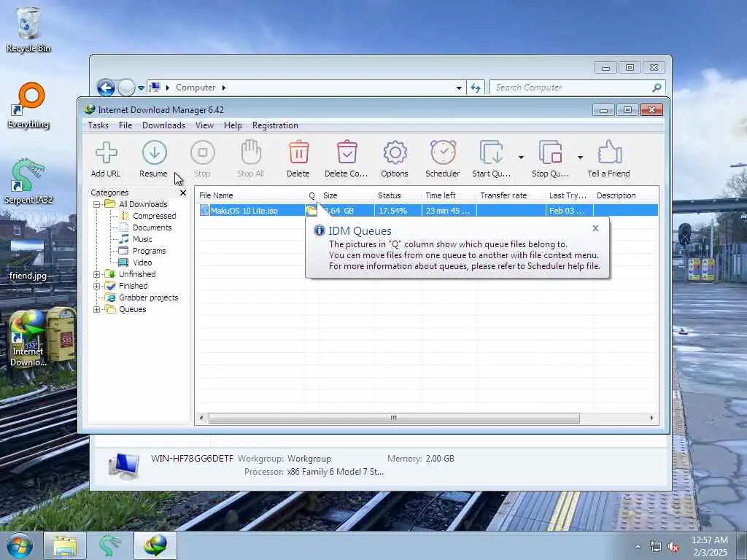Screen dimensions: 747x560
Task: Select Grabber projects in the tree
Action: (x=148, y=297)
